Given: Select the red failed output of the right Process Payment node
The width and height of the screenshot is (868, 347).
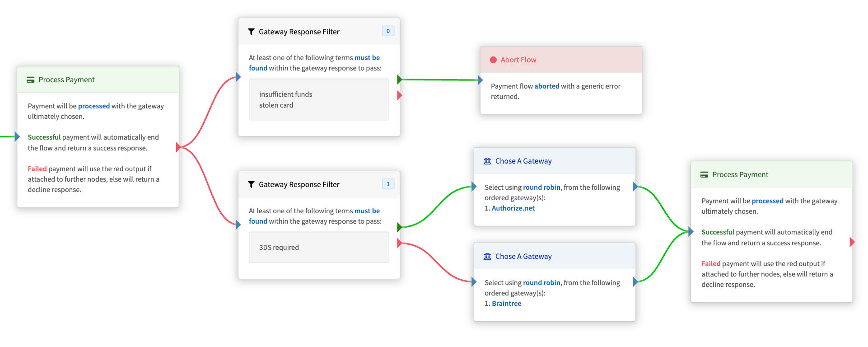Looking at the screenshot, I should [x=852, y=242].
